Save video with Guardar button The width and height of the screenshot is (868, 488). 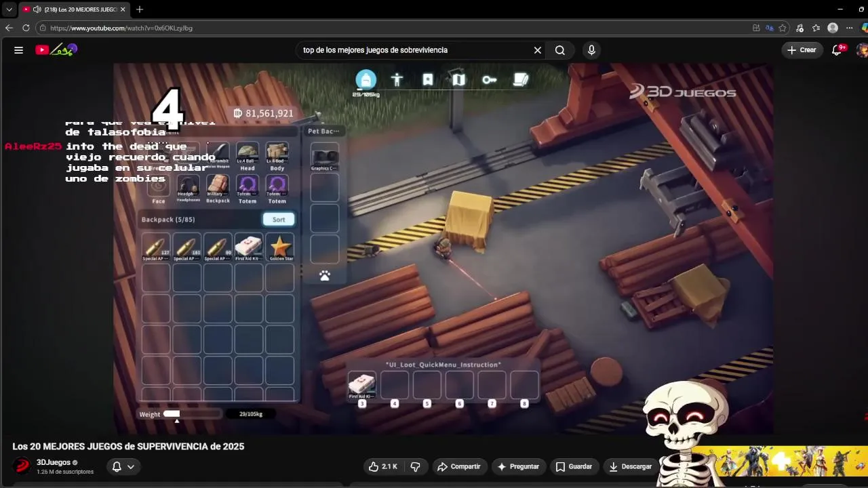(x=574, y=466)
